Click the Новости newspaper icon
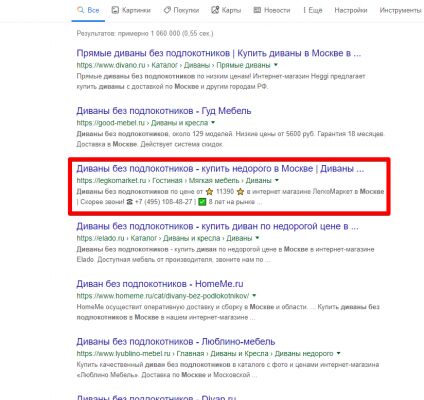Image resolution: width=424 pixels, height=400 pixels. coord(257,10)
